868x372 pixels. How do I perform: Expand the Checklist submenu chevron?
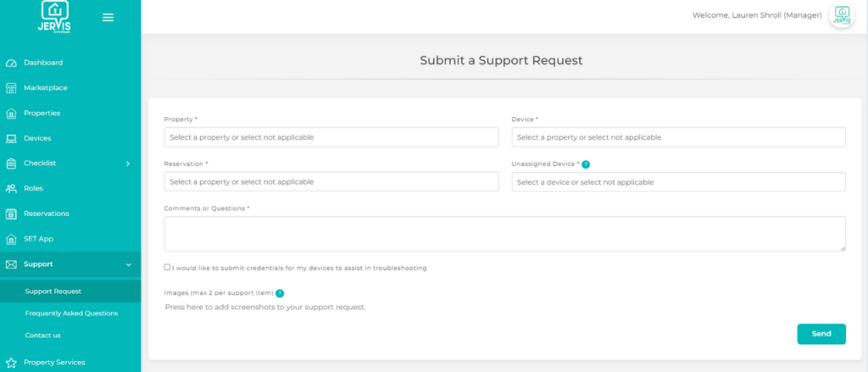pyautogui.click(x=128, y=164)
